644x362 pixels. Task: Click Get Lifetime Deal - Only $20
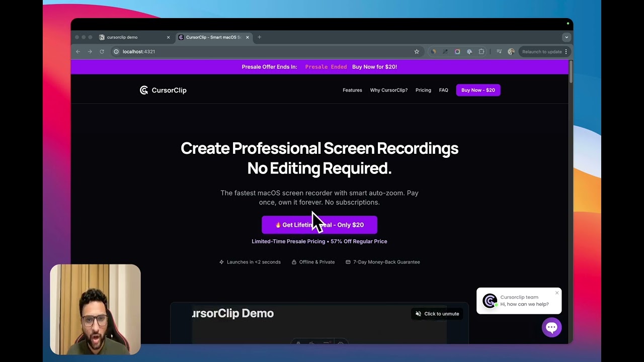(x=319, y=225)
